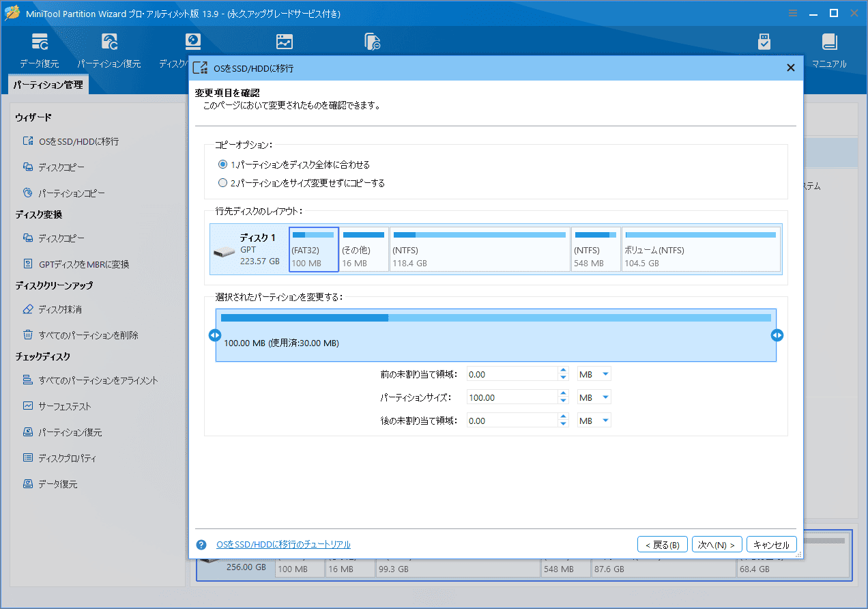This screenshot has width=868, height=609.
Task: Click the stepper arrows for 後の未割り当て領域
Action: [563, 421]
